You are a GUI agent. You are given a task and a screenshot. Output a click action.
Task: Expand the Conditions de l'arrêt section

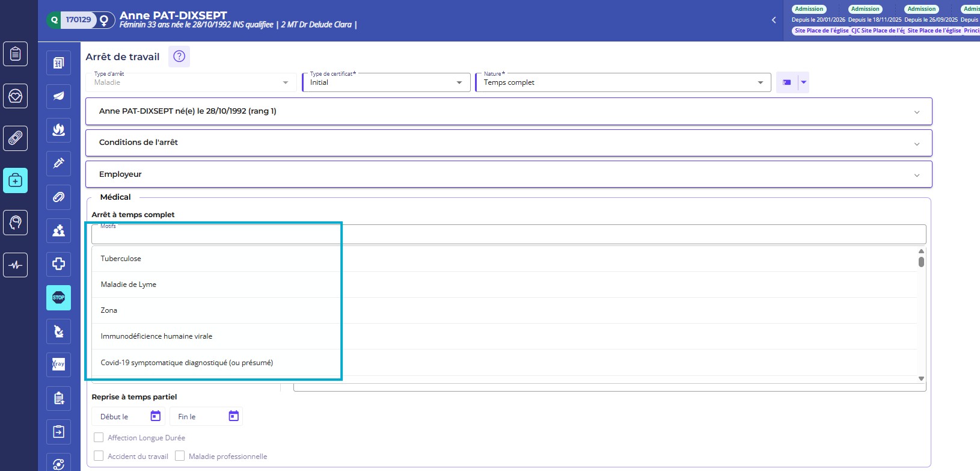[509, 143]
